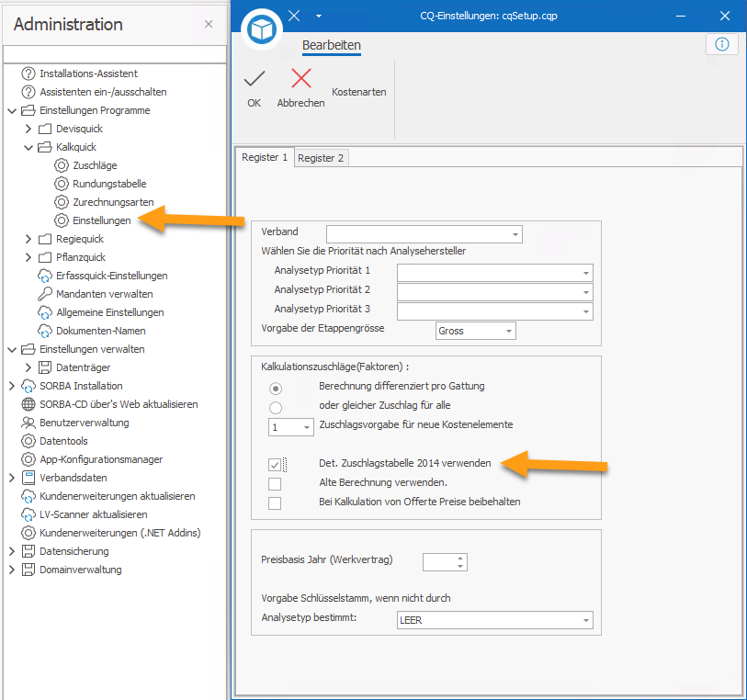
Task: Click the Dokumenten-Namen cloud icon
Action: point(45,331)
